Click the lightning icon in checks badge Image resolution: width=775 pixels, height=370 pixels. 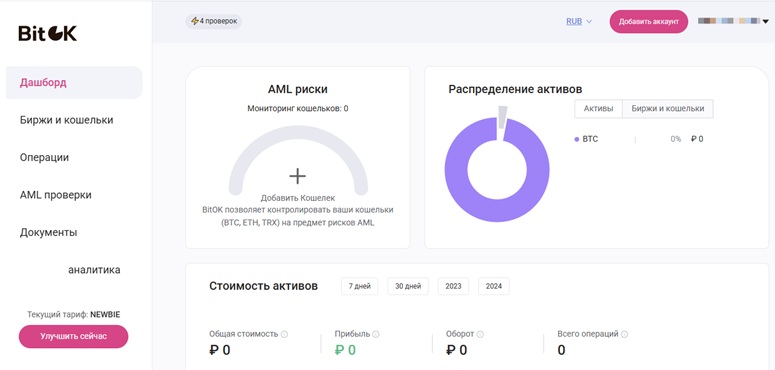coord(195,21)
